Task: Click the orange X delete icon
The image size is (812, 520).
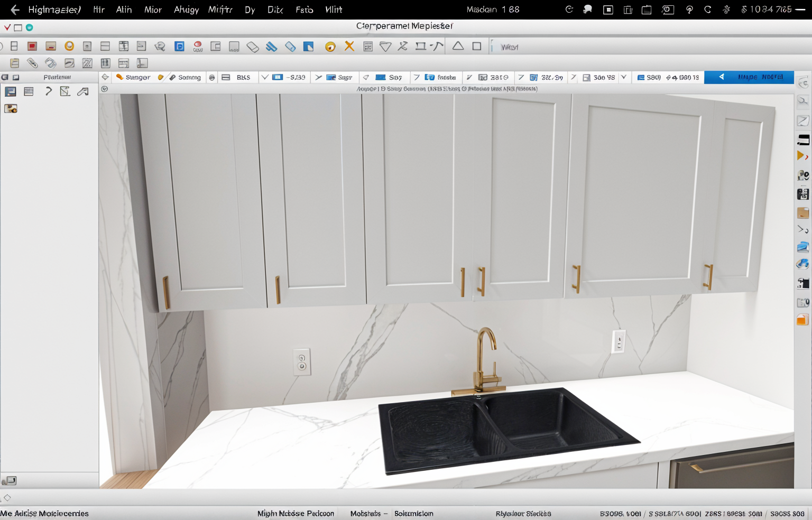Action: click(349, 47)
